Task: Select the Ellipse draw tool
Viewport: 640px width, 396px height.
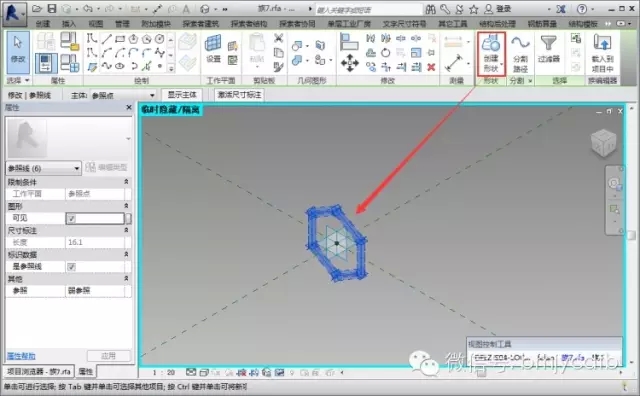Action: (x=120, y=66)
